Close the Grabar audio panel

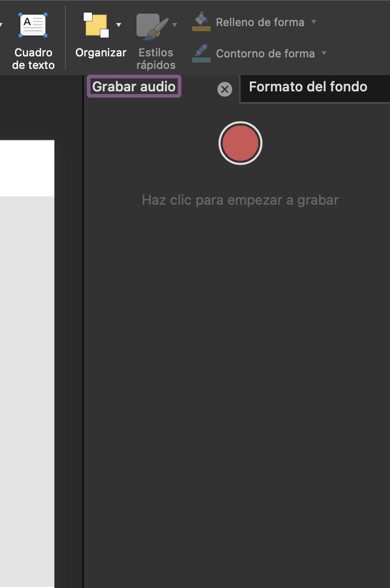[x=224, y=89]
